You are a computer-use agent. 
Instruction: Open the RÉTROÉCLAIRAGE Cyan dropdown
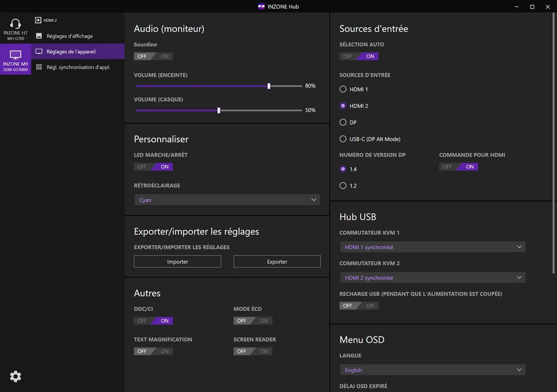(227, 200)
